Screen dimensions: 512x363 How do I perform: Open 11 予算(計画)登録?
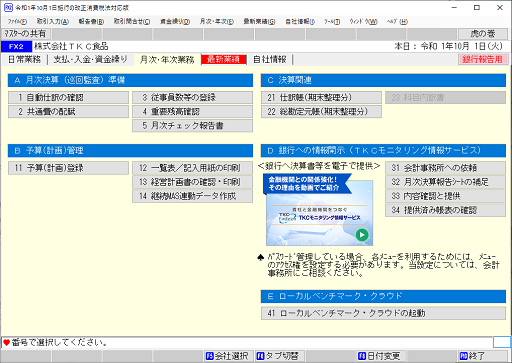[68, 168]
